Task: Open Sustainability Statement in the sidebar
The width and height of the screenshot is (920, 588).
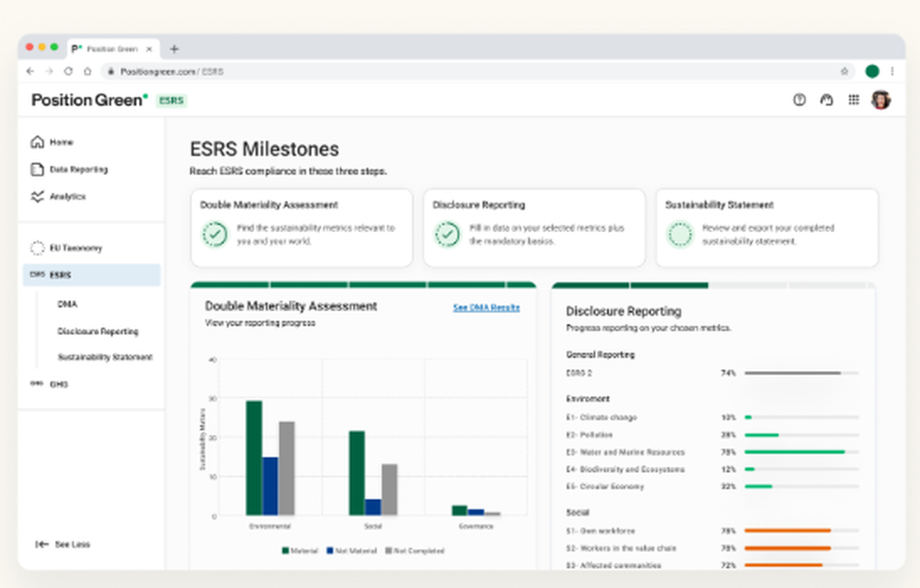Action: coord(105,357)
